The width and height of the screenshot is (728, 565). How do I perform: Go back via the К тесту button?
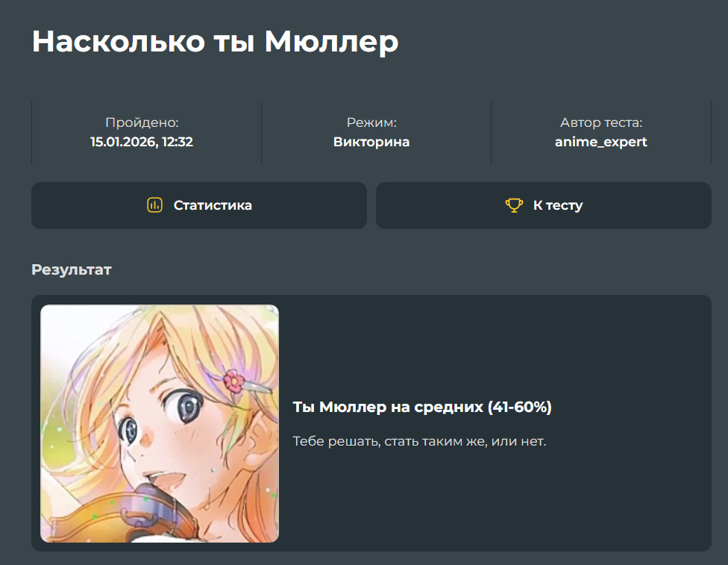543,205
